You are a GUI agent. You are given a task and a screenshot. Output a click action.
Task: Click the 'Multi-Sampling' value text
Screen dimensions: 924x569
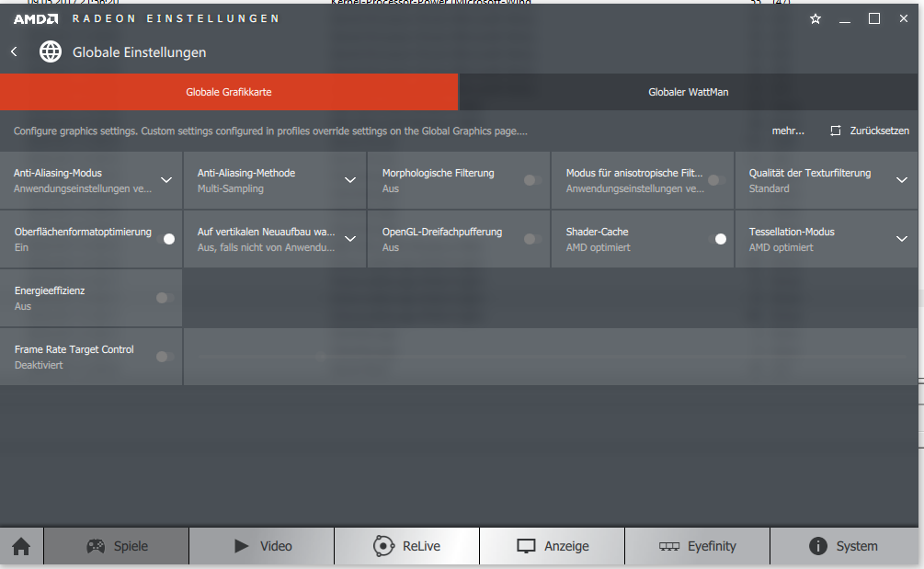coord(231,188)
